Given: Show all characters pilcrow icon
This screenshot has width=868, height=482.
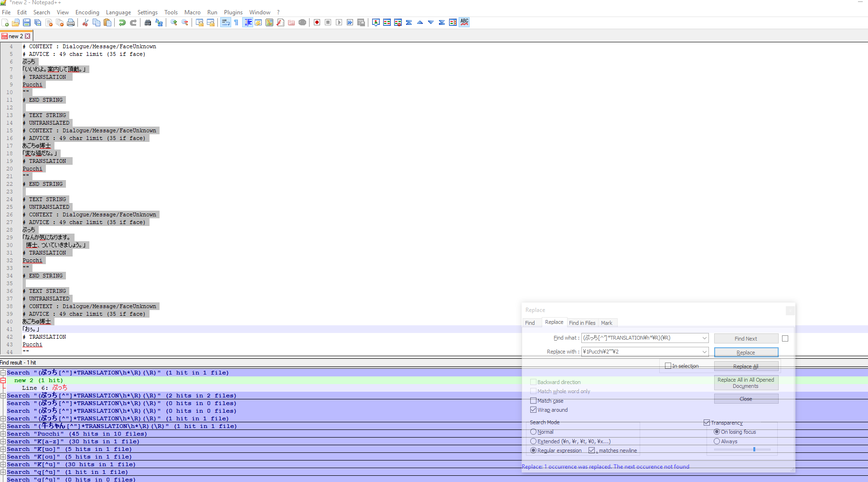Looking at the screenshot, I should [236, 22].
